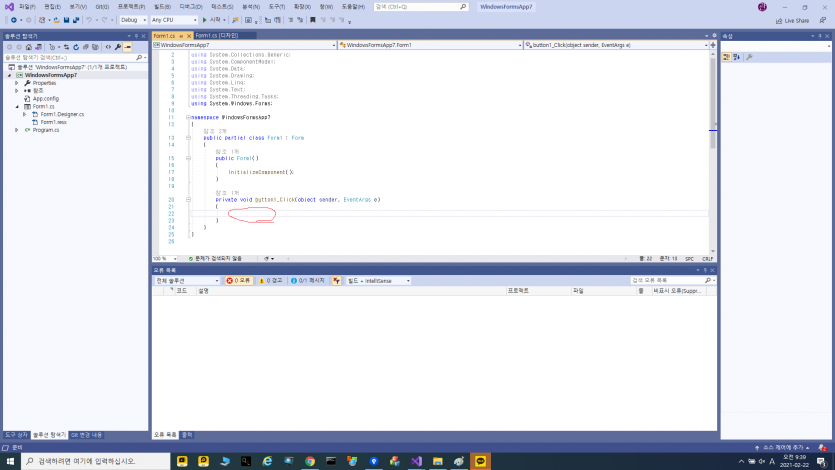Open the Any CPU platform dropdown
The width and height of the screenshot is (835, 470).
(x=174, y=20)
